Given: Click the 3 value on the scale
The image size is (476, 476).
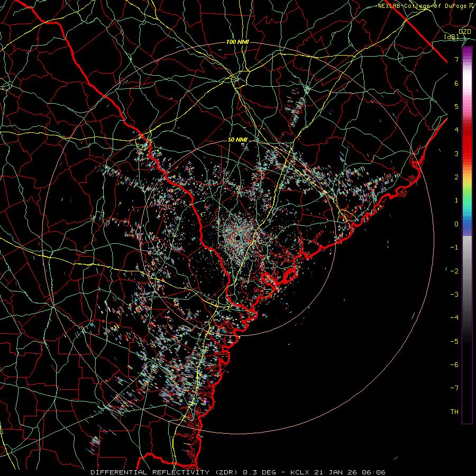Looking at the screenshot, I should [x=456, y=153].
